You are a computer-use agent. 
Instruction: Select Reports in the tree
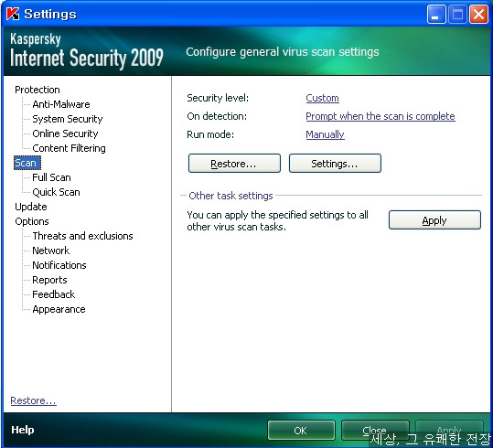[49, 280]
